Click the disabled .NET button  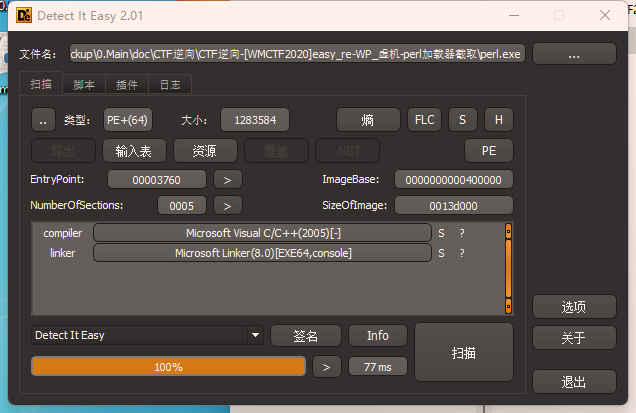click(348, 151)
